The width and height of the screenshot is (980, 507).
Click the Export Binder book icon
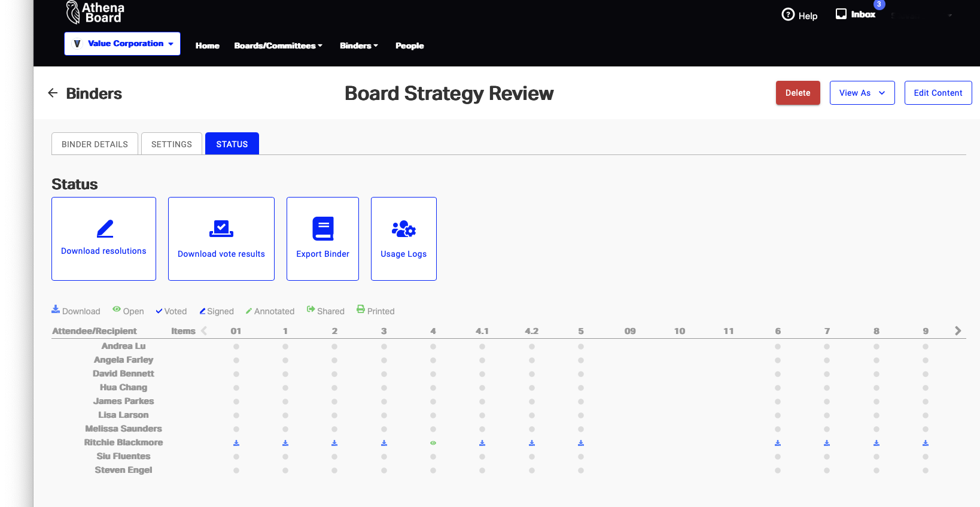click(x=323, y=229)
